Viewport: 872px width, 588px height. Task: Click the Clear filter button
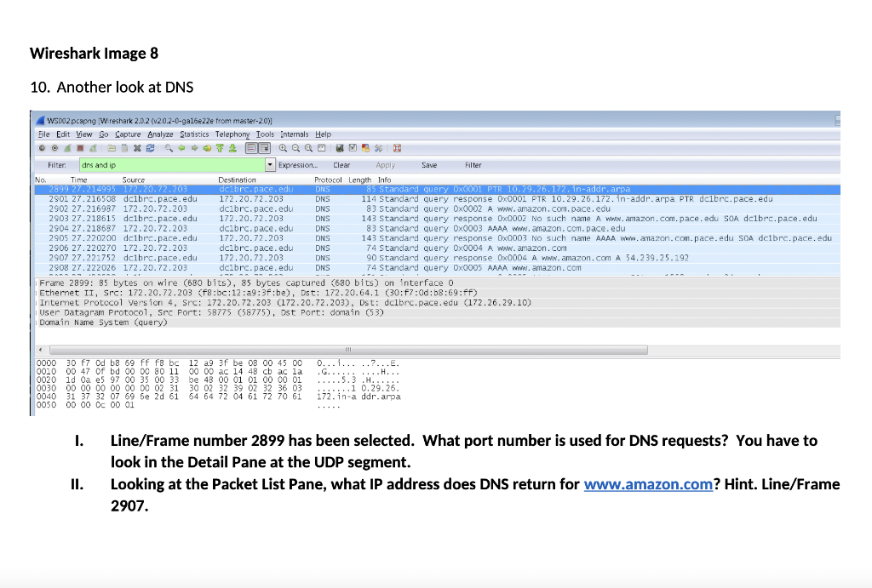(341, 165)
